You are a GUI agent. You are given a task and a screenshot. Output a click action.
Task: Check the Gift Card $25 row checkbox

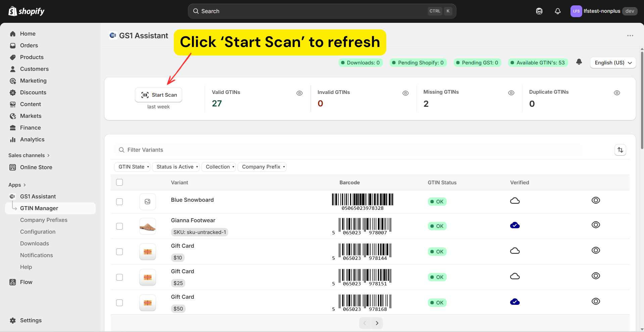click(x=119, y=277)
